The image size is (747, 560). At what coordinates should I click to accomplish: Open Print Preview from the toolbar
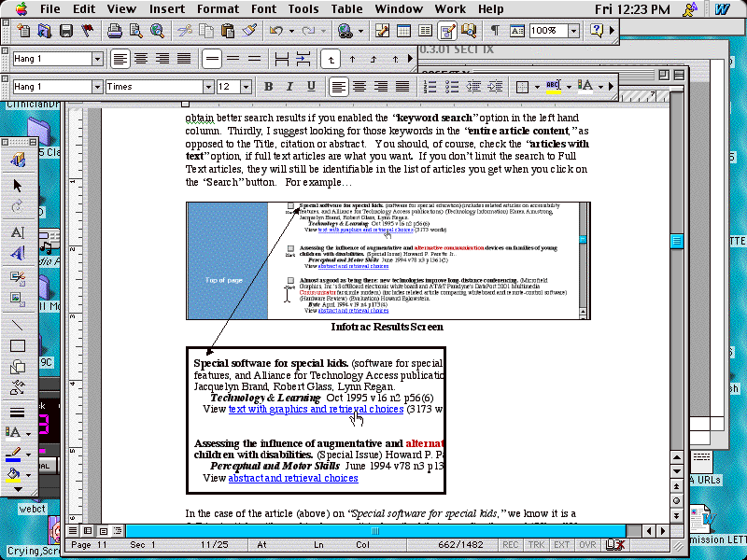[135, 31]
